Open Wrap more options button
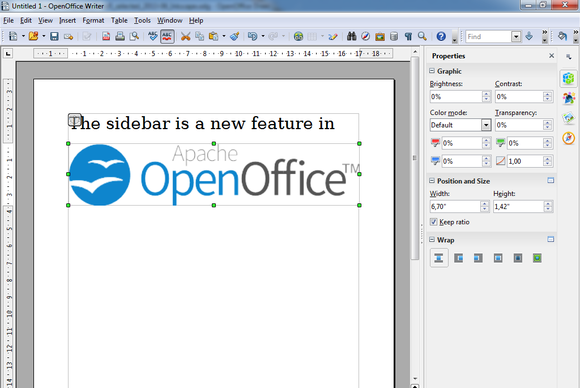580x388 pixels. coord(551,239)
